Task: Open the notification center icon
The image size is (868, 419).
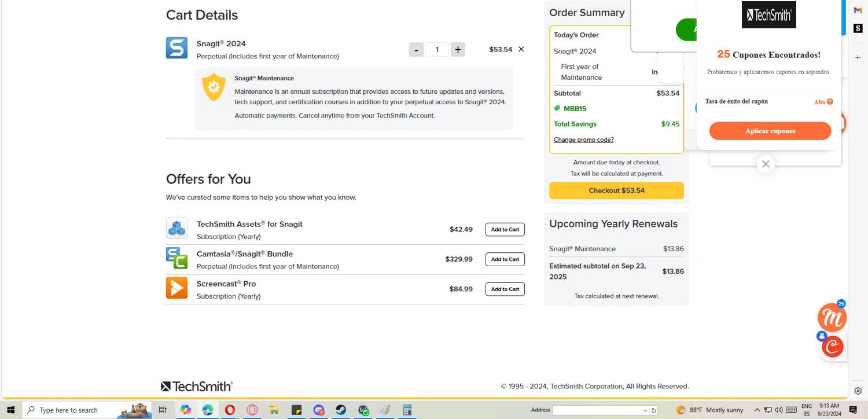Action: (x=854, y=410)
